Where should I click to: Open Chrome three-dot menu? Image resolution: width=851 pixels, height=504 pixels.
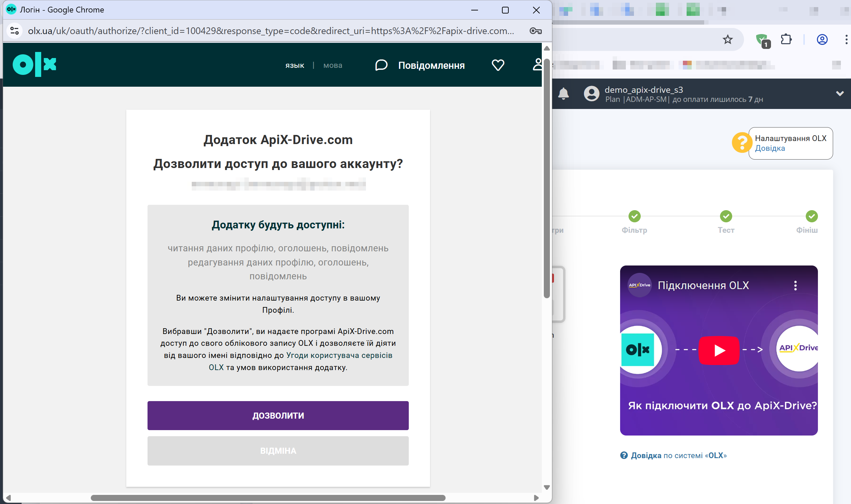pos(846,40)
